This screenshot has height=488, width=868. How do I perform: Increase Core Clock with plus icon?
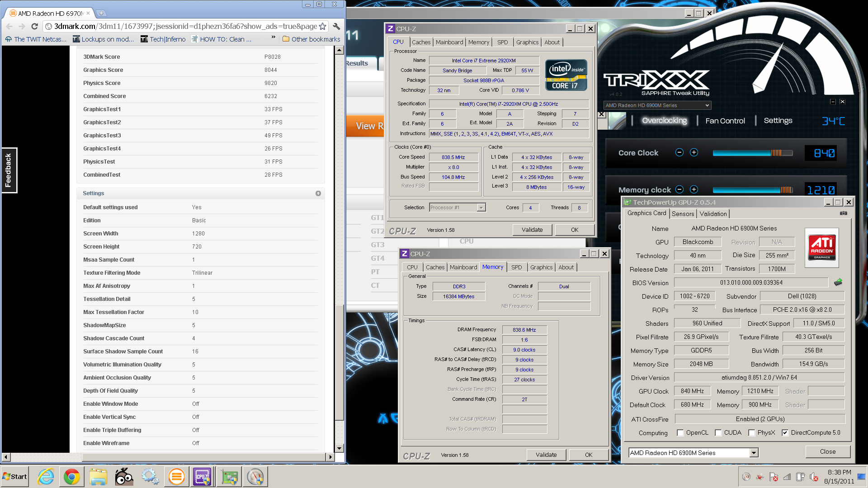pyautogui.click(x=694, y=153)
